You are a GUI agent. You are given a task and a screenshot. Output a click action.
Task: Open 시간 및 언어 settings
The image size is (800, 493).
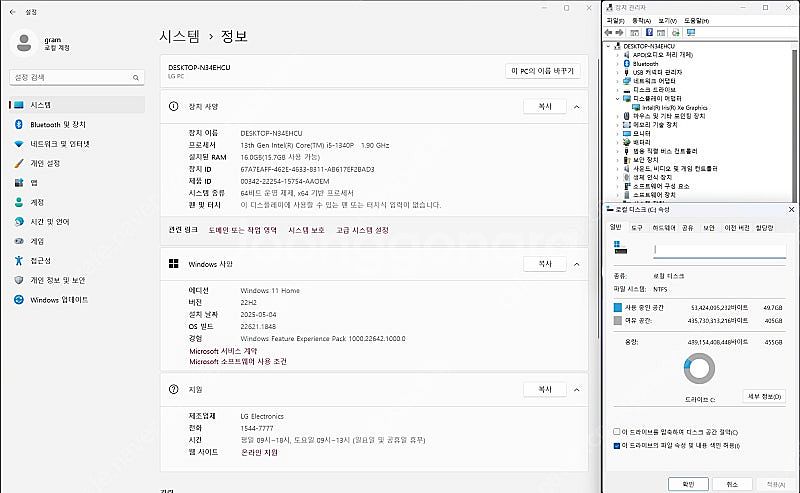coord(77,221)
